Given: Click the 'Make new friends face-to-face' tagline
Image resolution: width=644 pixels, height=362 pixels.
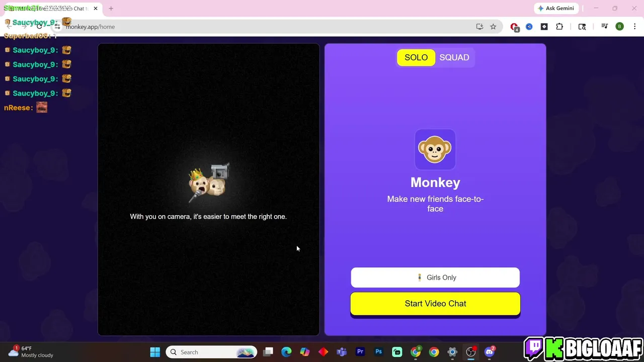Looking at the screenshot, I should tap(435, 204).
